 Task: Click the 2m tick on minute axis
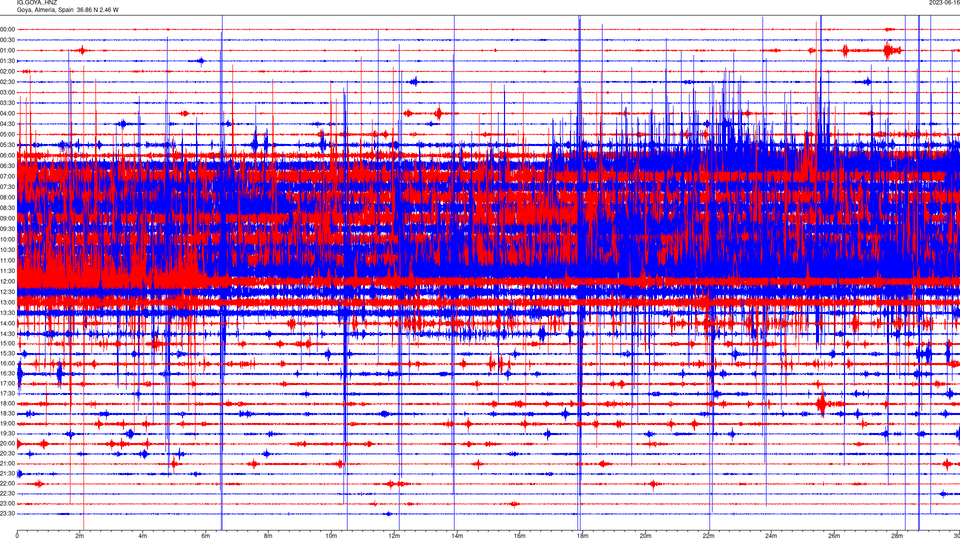[80, 536]
